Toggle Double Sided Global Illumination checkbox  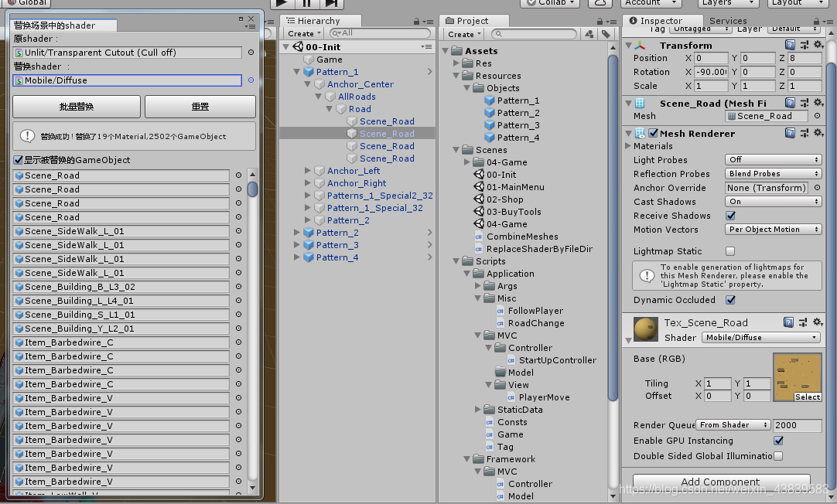[778, 456]
